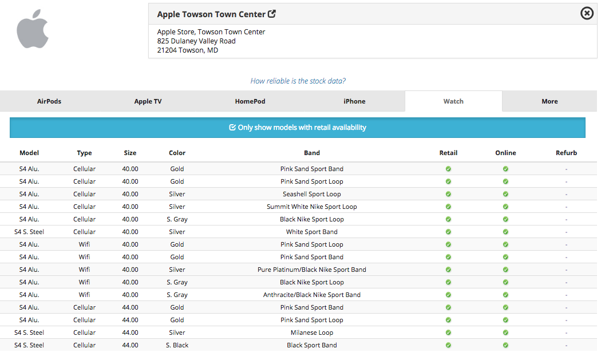
Task: Select the 'Black Sport Band' cell
Action: tap(311, 345)
